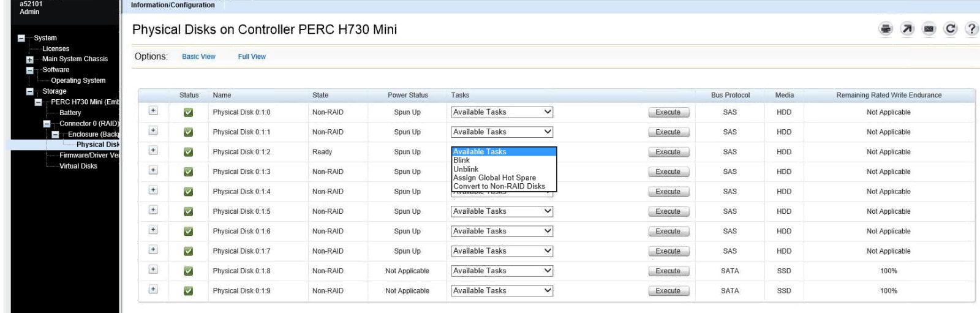Expand the Main System Chassis node
Viewport: 980px width, 313px height.
click(x=29, y=59)
